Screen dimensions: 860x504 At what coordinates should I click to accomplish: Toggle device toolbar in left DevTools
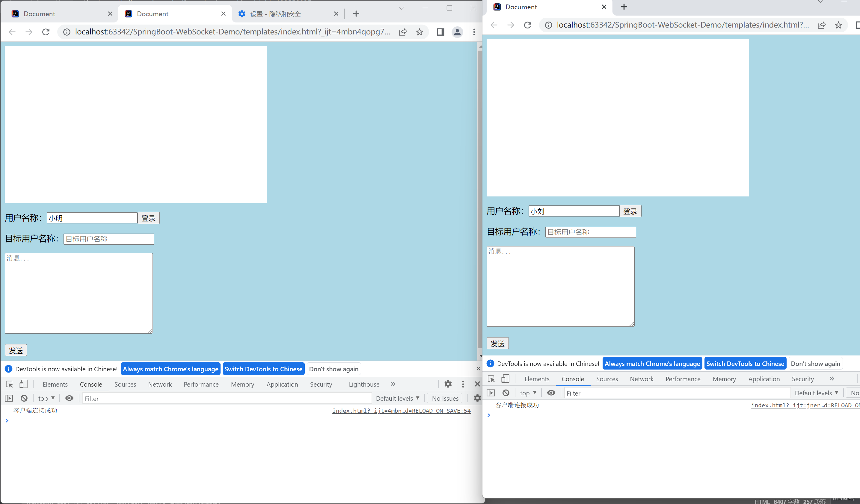23,384
